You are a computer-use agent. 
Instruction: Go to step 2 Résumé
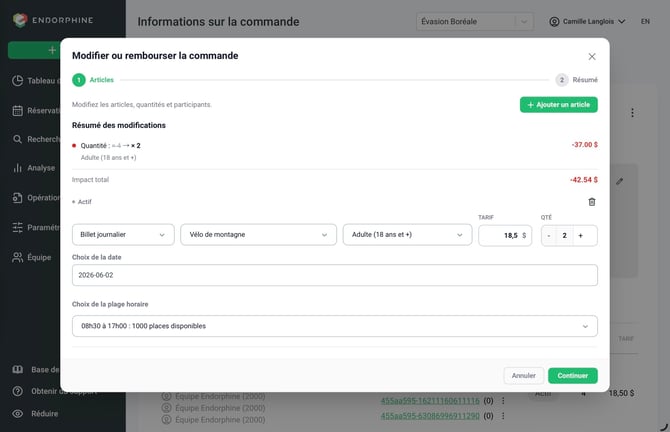[576, 80]
